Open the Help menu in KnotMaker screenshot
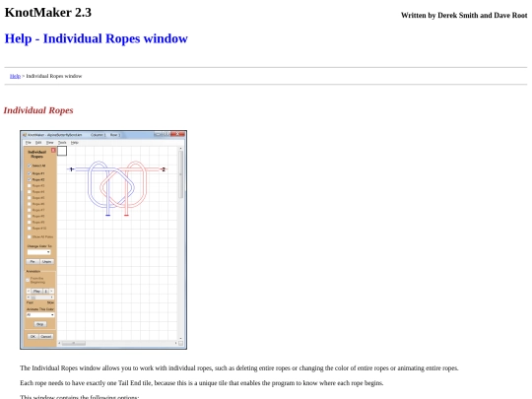532x399 pixels. [75, 143]
